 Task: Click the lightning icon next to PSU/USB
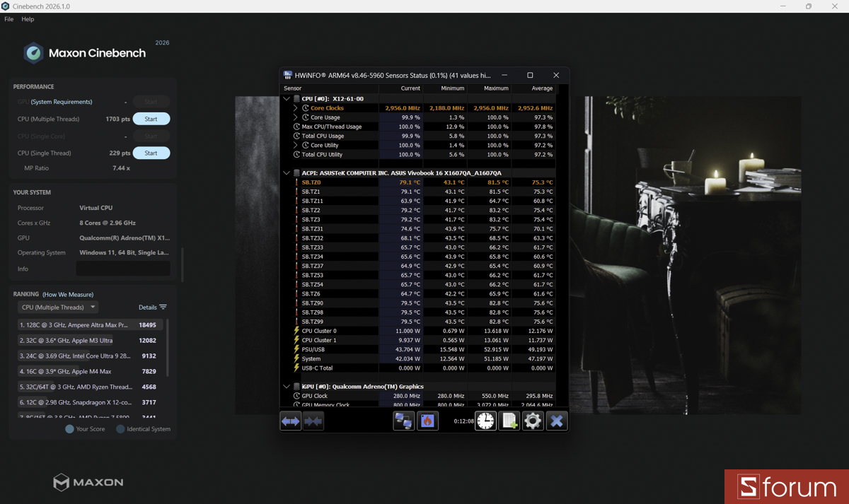[x=296, y=349]
